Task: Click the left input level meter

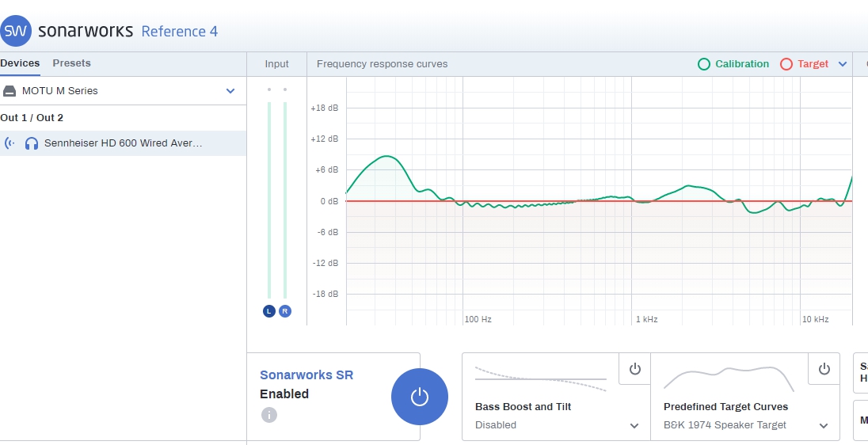Action: 269,200
